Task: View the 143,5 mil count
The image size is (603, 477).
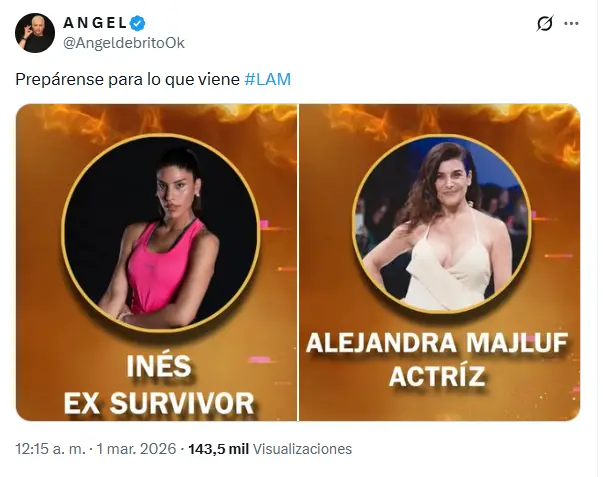Action: [218, 449]
